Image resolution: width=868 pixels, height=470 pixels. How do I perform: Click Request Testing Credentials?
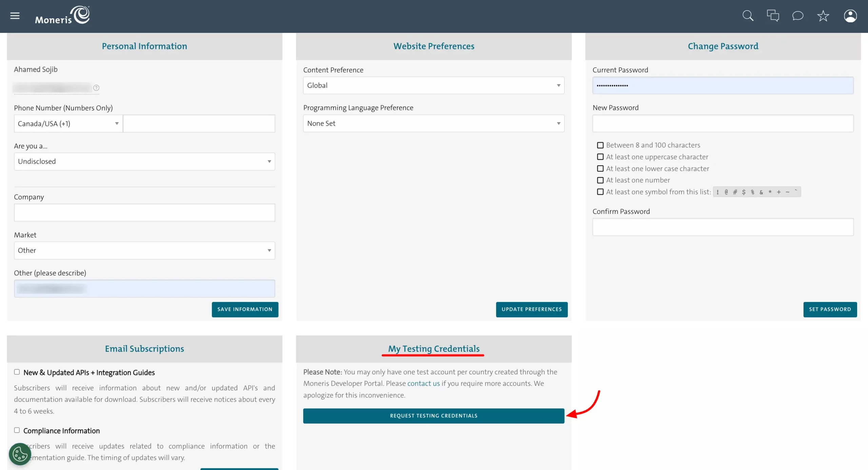(433, 415)
